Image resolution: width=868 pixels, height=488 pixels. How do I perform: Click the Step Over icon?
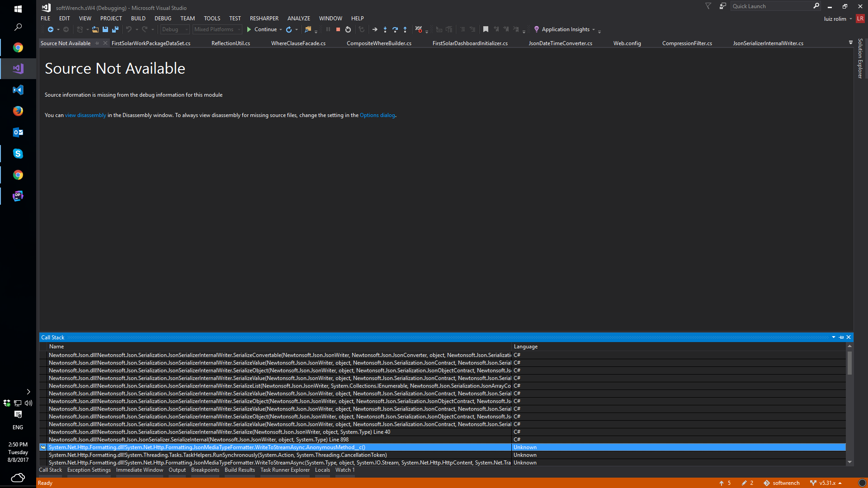tap(395, 29)
